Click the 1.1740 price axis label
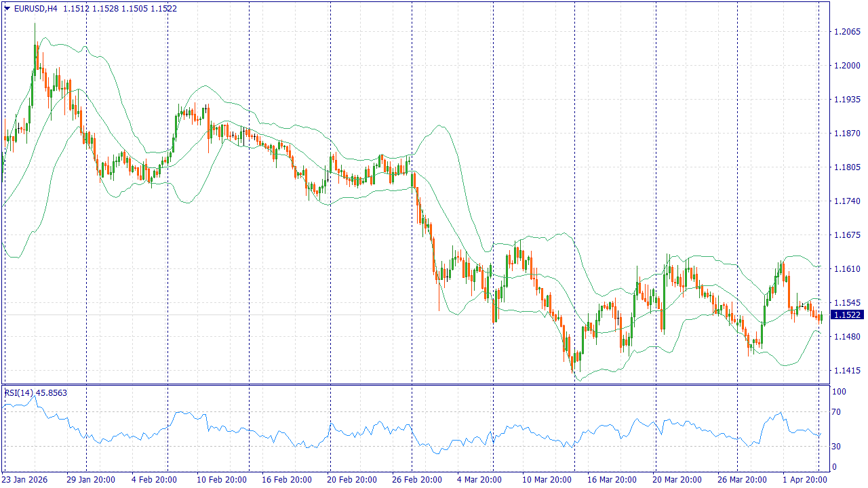868x488 pixels. click(x=847, y=201)
